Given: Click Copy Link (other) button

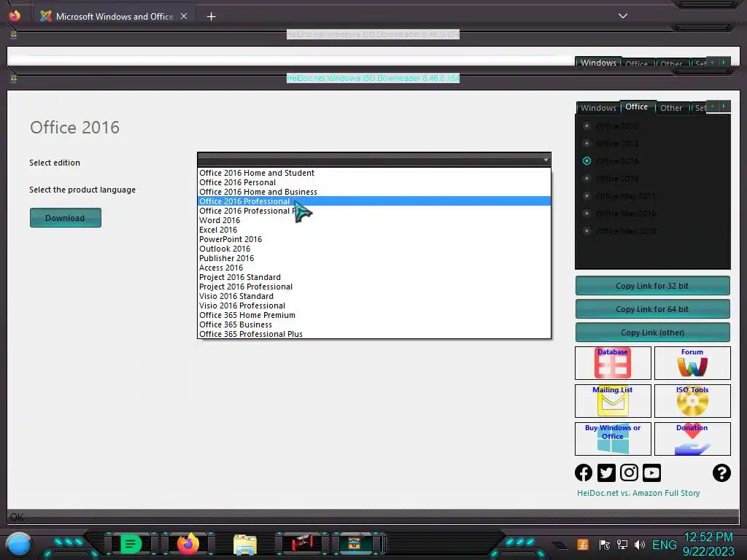Looking at the screenshot, I should pos(652,332).
